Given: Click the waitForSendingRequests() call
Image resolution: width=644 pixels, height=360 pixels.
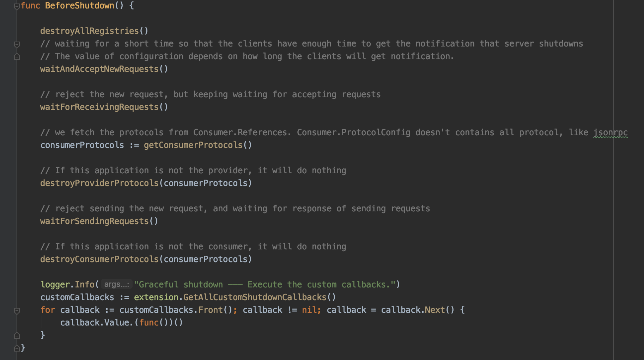Looking at the screenshot, I should coord(99,221).
